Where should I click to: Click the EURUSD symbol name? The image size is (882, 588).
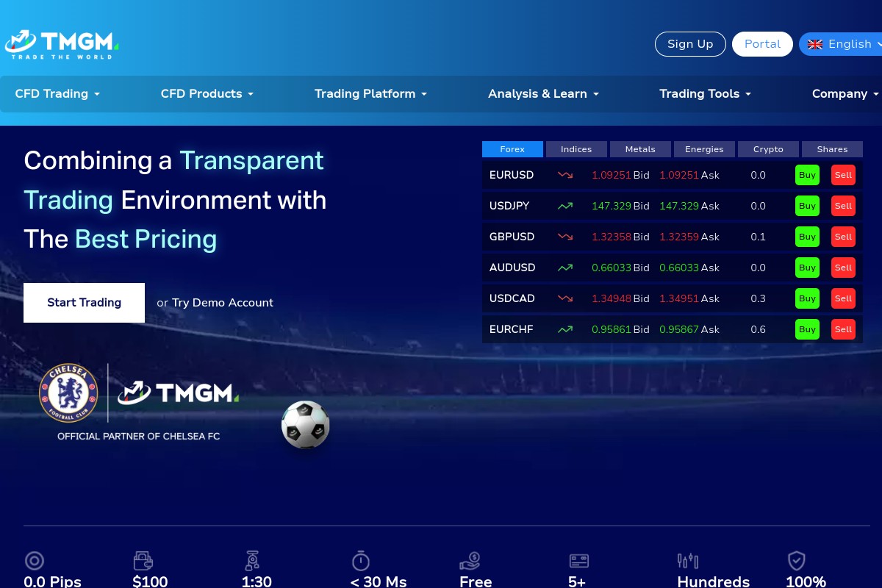[512, 175]
